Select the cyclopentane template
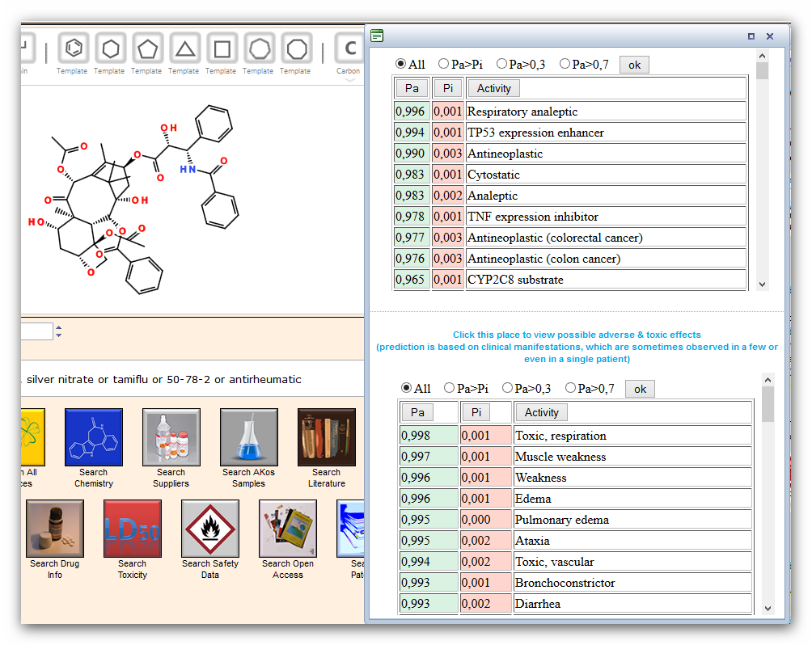The image size is (812, 645). 147,48
